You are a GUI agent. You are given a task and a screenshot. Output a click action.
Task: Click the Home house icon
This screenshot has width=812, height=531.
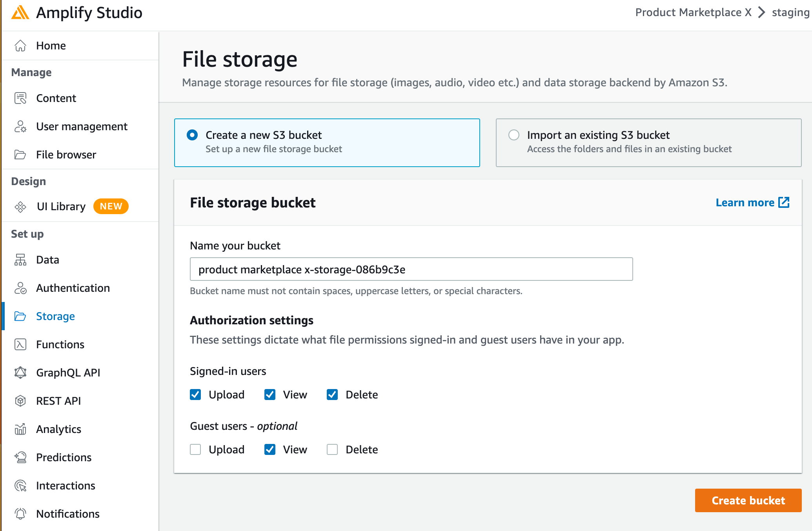pyautogui.click(x=20, y=45)
